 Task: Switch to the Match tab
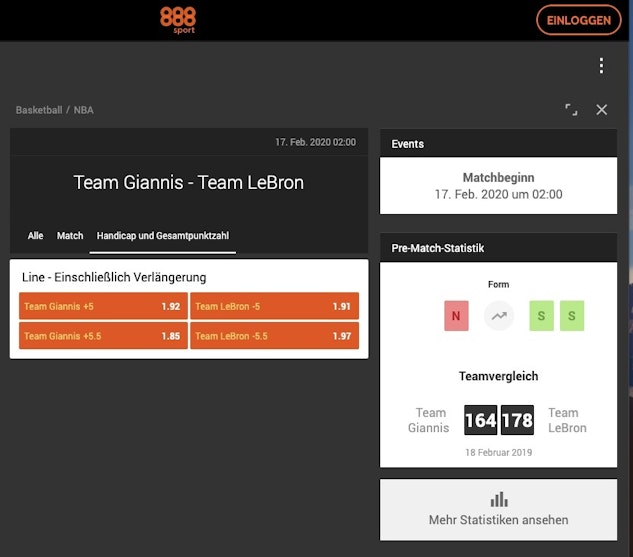click(70, 236)
